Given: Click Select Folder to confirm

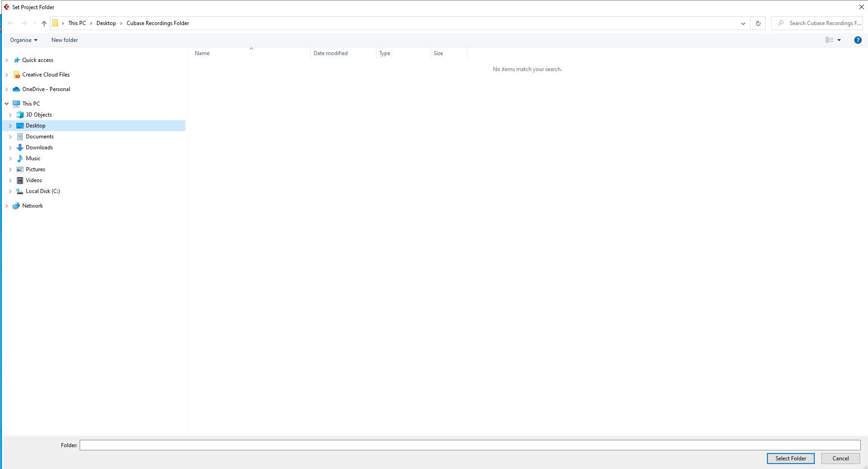Looking at the screenshot, I should click(790, 458).
